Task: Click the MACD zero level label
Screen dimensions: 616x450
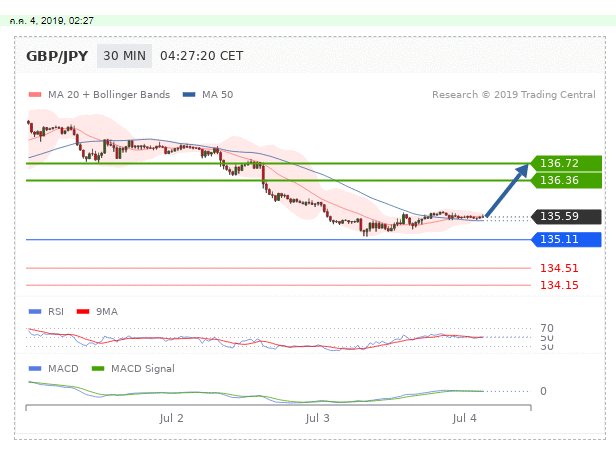Action: click(x=543, y=391)
